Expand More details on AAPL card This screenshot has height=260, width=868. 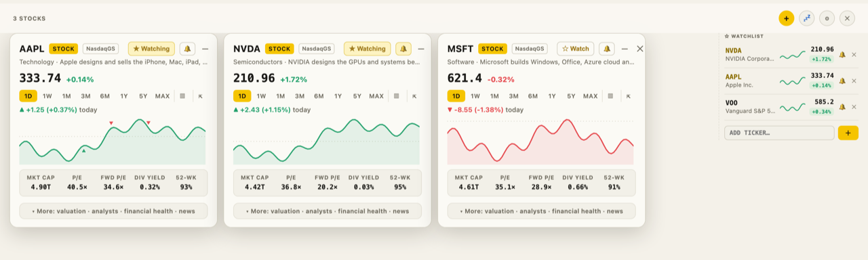click(x=113, y=211)
